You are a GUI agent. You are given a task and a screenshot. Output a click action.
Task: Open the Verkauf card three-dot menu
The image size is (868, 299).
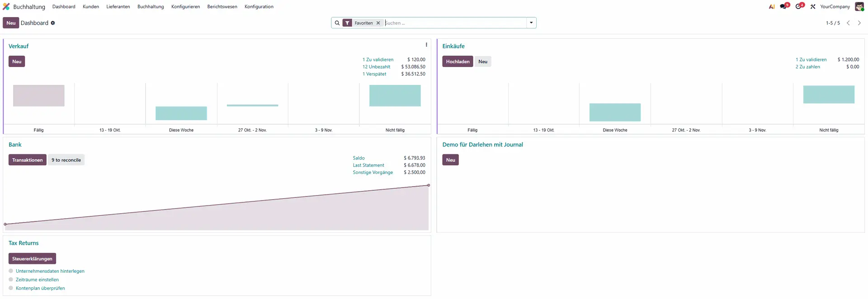(426, 45)
